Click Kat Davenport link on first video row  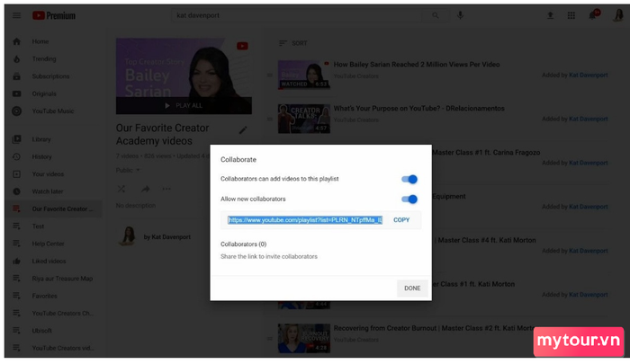(x=589, y=75)
